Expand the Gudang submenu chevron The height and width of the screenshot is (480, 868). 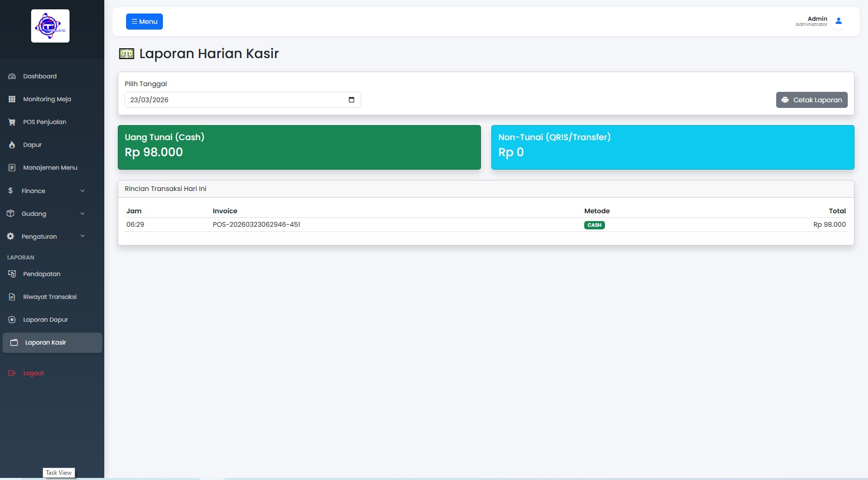82,213
